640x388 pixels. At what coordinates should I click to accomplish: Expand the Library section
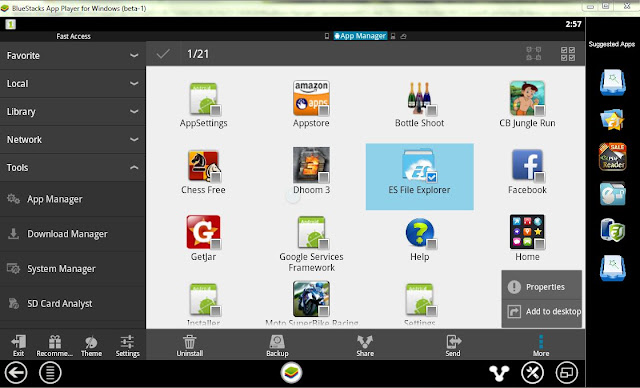click(x=73, y=111)
